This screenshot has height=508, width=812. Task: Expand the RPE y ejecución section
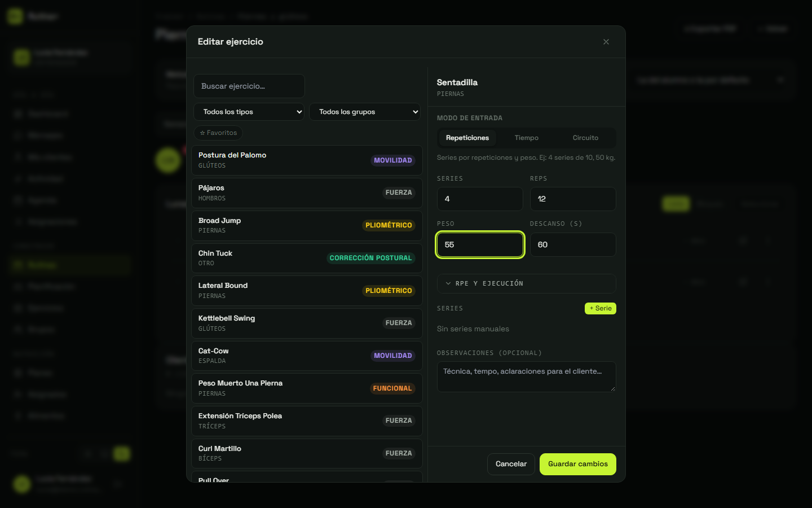527,283
